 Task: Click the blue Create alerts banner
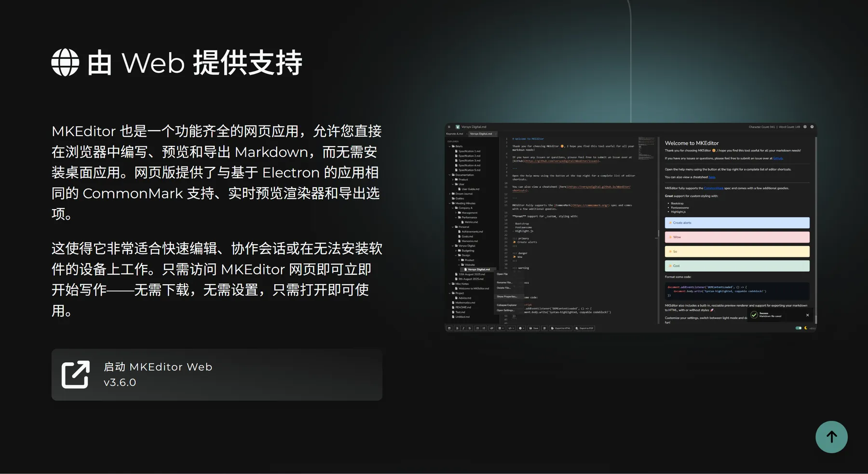click(736, 223)
